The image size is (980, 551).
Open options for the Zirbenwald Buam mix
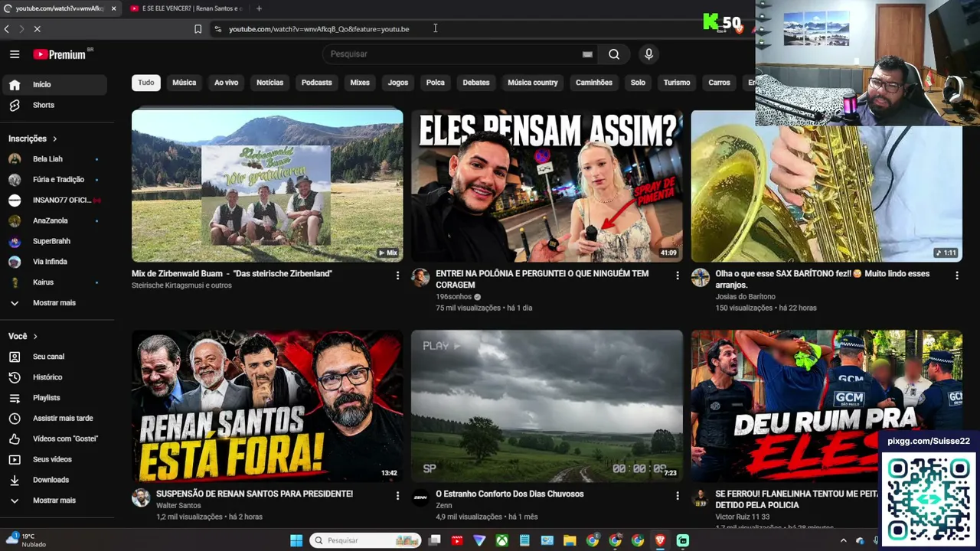397,275
